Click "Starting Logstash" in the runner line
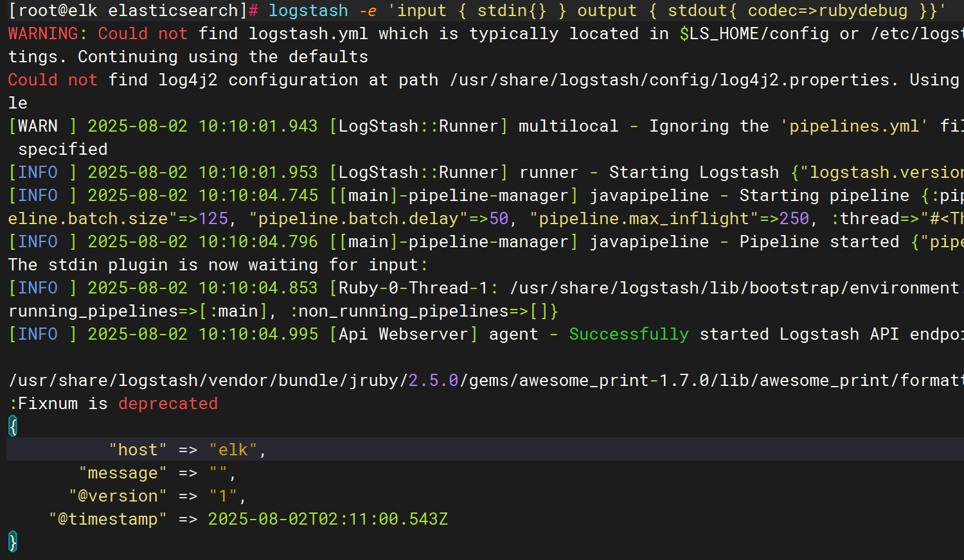964x560 pixels. point(694,173)
